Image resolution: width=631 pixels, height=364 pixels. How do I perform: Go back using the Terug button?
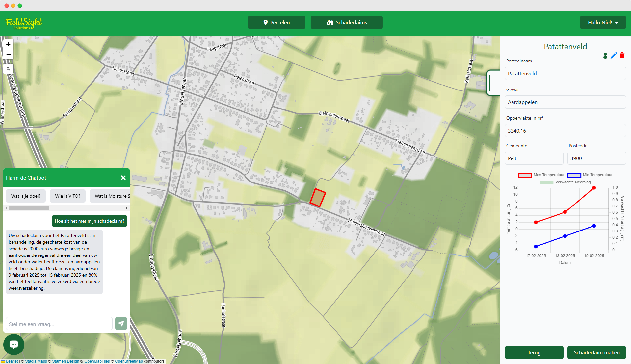pyautogui.click(x=534, y=352)
